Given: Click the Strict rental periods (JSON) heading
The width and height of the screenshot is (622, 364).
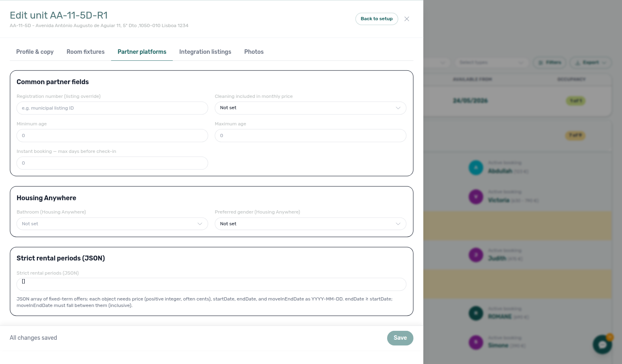Looking at the screenshot, I should (x=61, y=258).
